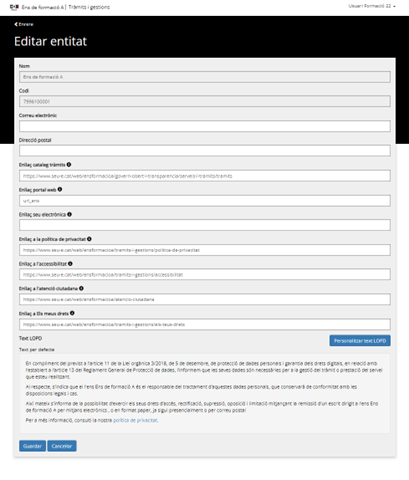Viewport: 409px width, 480px height.
Task: Select the Enllaç cataleg tràmits URL field
Action: pos(205,176)
